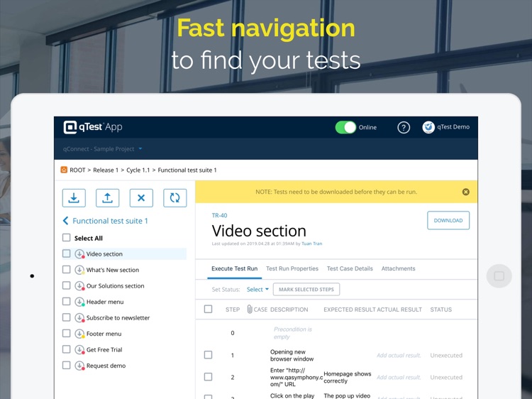Click the 'Opening new browser window' description
Screen dimensions: 532x399
point(292,355)
